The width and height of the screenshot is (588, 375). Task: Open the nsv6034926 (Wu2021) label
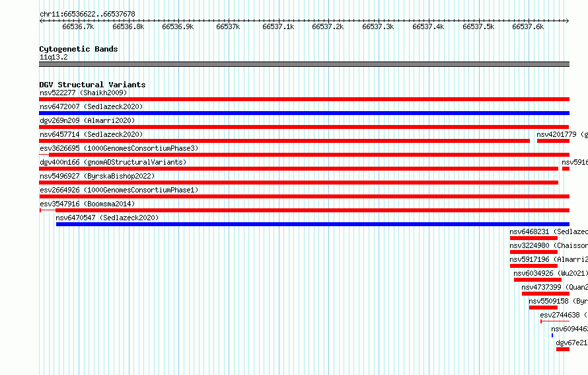[550, 273]
